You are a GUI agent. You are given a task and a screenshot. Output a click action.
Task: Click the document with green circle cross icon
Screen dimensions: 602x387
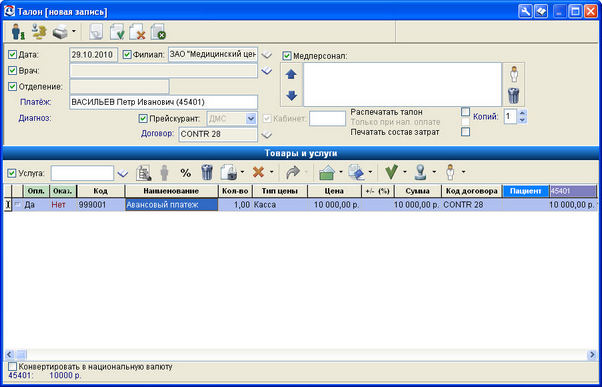point(158,32)
